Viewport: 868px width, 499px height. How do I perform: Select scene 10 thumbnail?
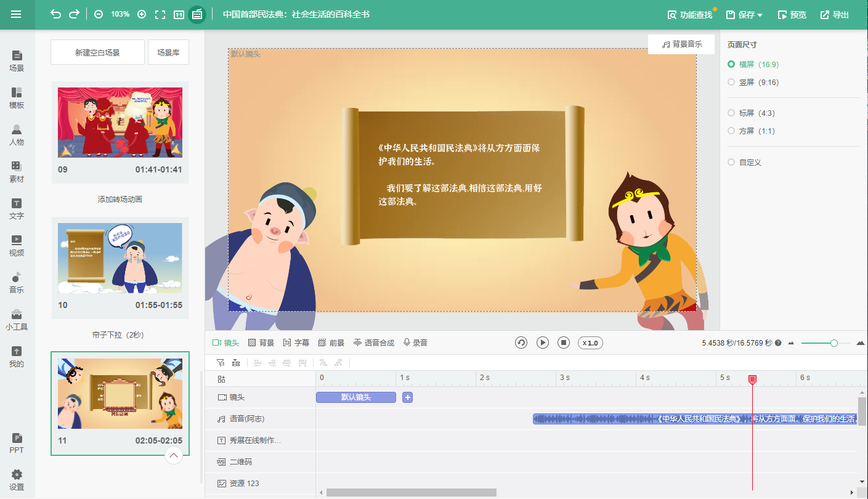[120, 258]
